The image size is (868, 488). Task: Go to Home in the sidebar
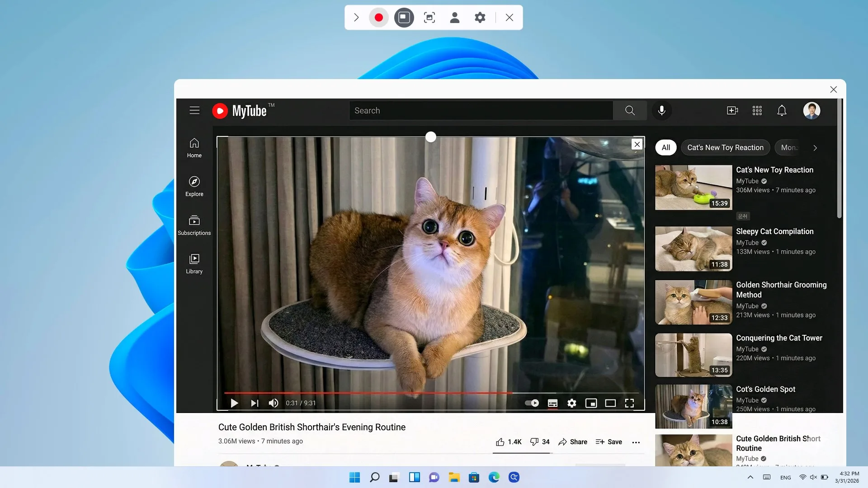194,148
